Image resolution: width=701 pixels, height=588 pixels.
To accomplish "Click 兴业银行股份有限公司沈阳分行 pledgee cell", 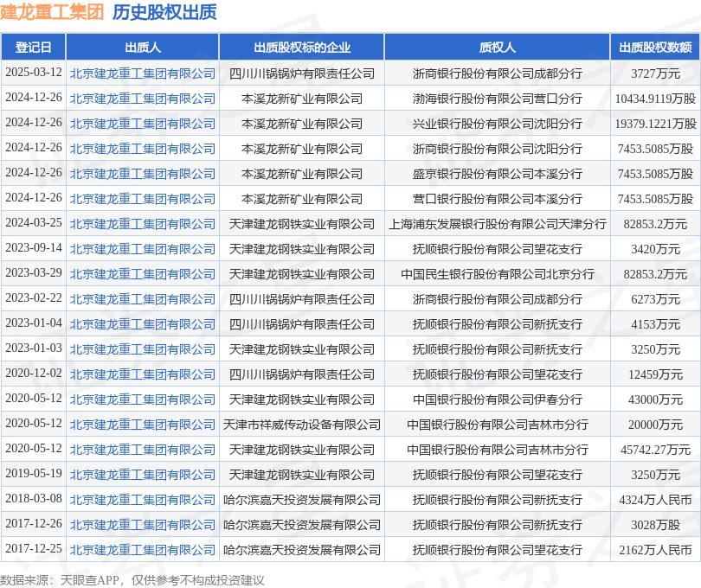I will [x=497, y=124].
